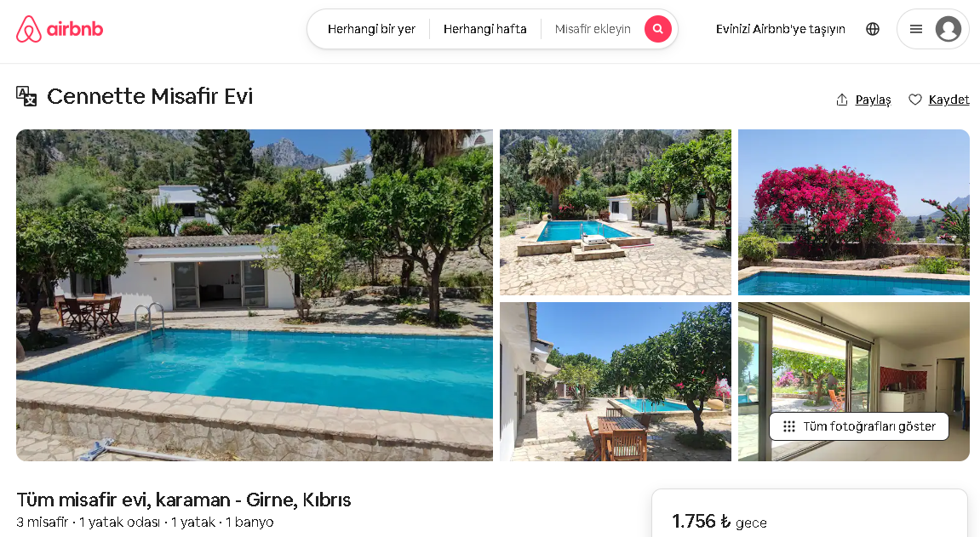Click the user profile avatar icon

(948, 29)
